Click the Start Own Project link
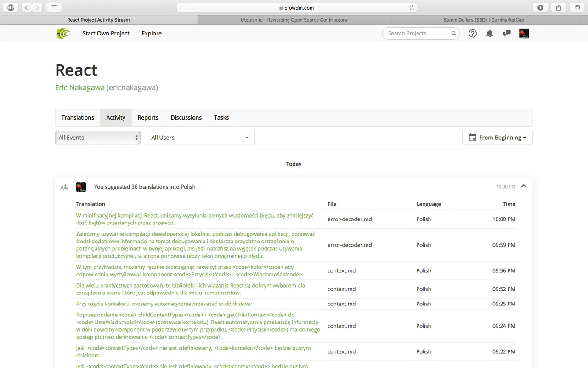 106,33
